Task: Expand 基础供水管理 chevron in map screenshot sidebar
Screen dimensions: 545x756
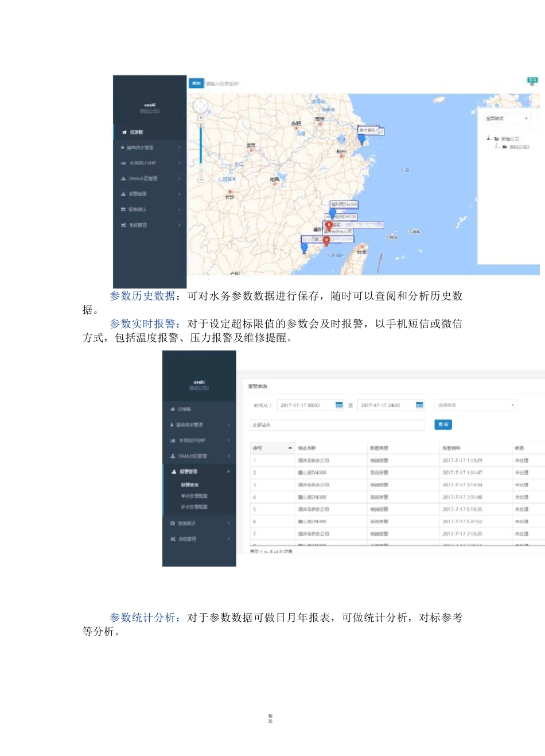Action: (x=180, y=148)
